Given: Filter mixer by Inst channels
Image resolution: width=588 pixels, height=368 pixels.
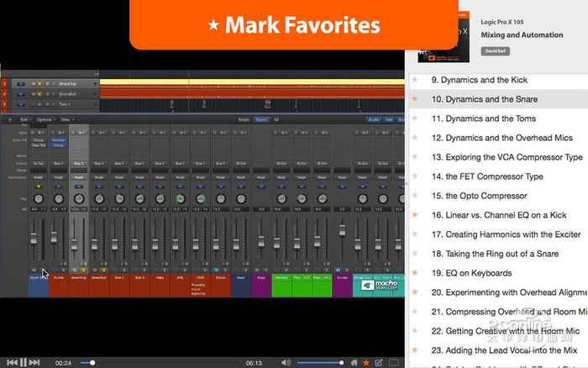Looking at the screenshot, I should (389, 119).
